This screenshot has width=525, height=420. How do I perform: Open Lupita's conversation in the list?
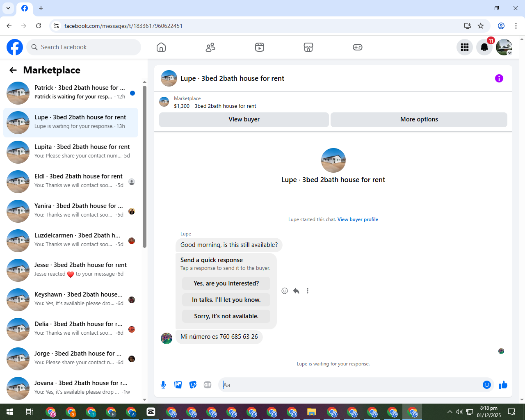click(x=71, y=152)
